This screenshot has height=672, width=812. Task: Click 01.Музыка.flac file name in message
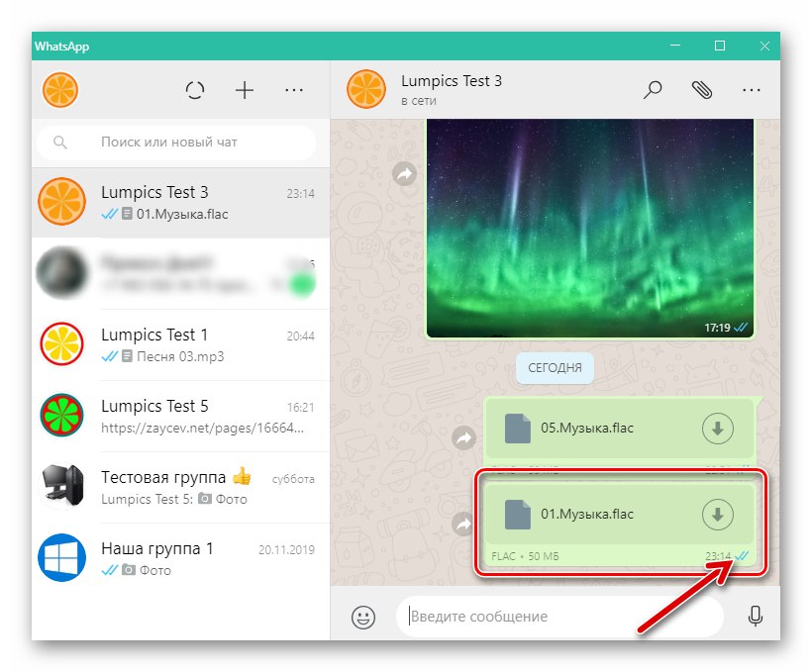click(587, 514)
